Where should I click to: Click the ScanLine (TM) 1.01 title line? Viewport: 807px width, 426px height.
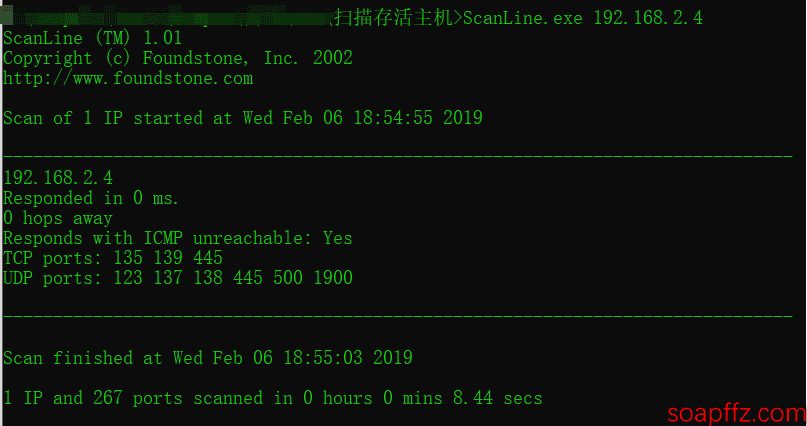[x=93, y=38]
